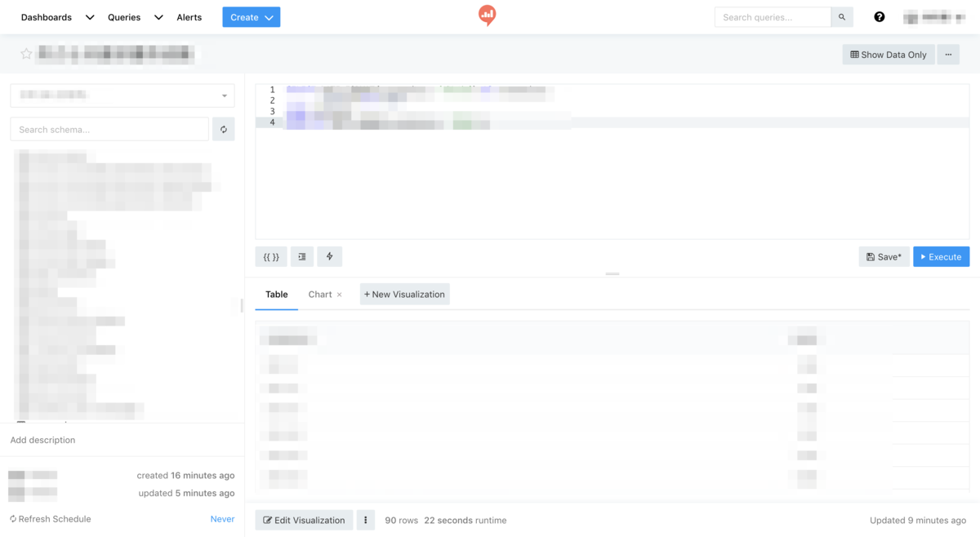Open the Create dropdown

pyautogui.click(x=252, y=17)
